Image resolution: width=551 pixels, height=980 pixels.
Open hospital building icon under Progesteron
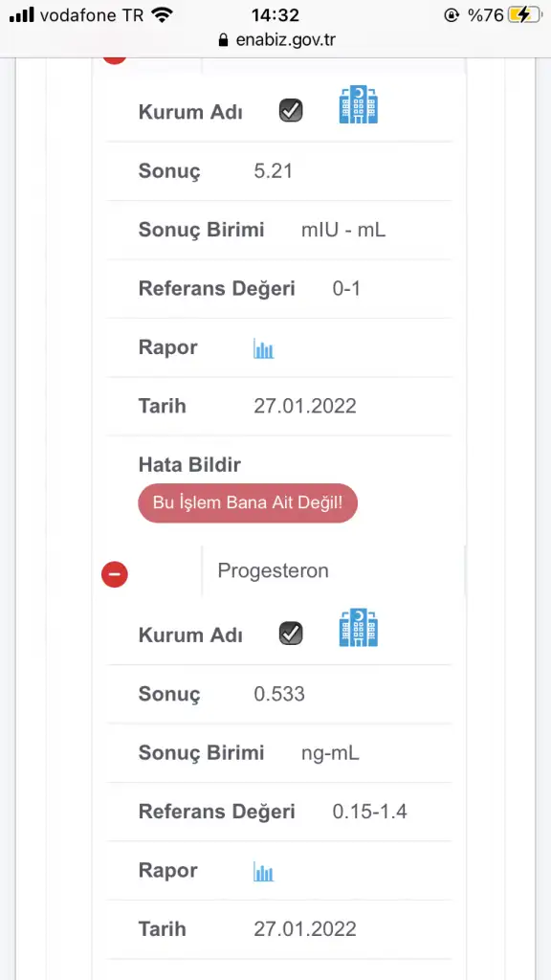pos(359,628)
